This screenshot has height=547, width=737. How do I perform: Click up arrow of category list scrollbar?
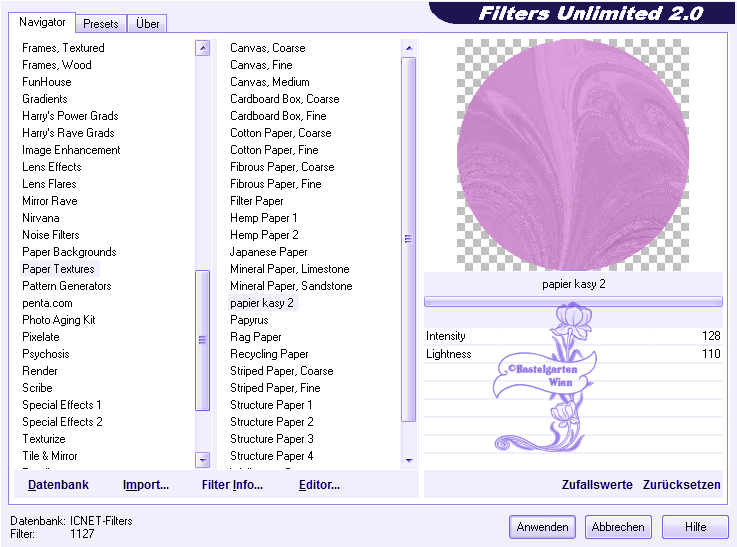pyautogui.click(x=203, y=48)
